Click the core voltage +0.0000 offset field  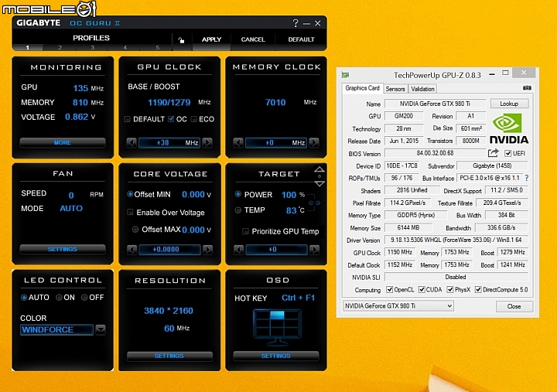[x=169, y=250]
